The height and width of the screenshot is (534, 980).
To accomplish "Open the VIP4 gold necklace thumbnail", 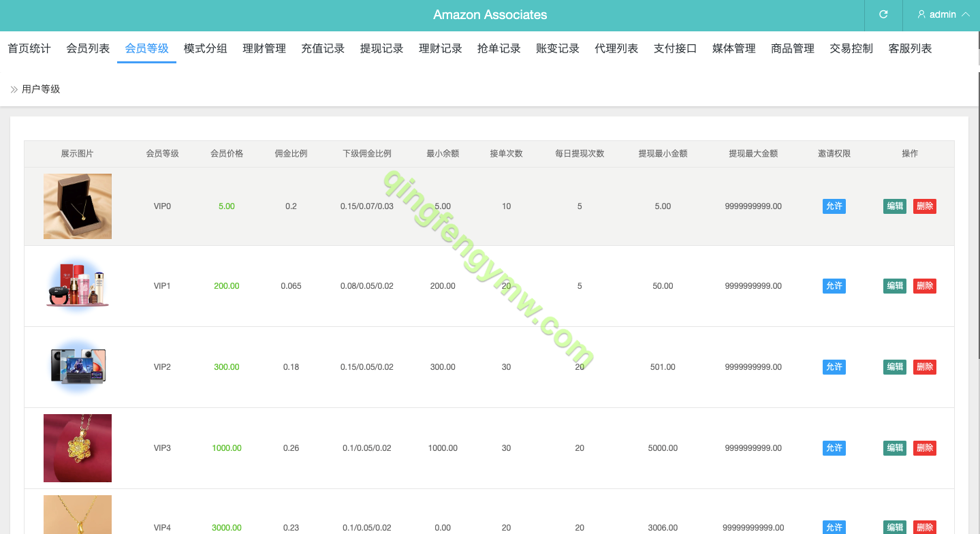I will (78, 515).
